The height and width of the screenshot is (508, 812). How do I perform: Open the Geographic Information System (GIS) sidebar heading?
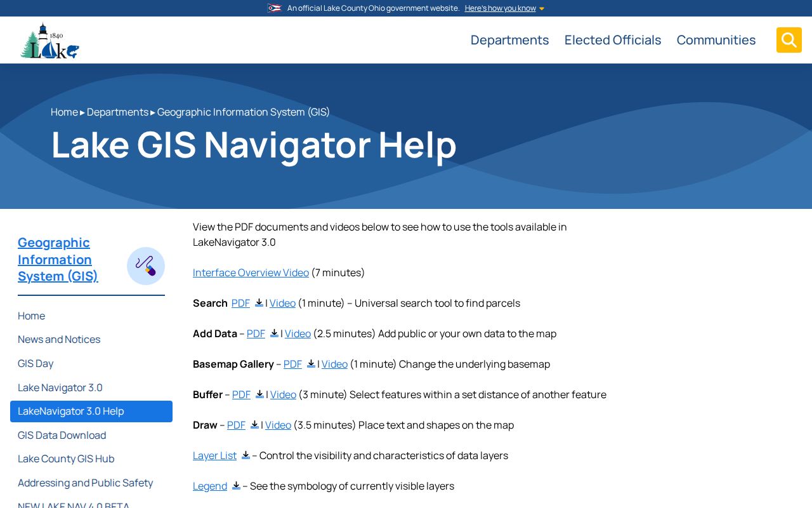click(x=58, y=259)
